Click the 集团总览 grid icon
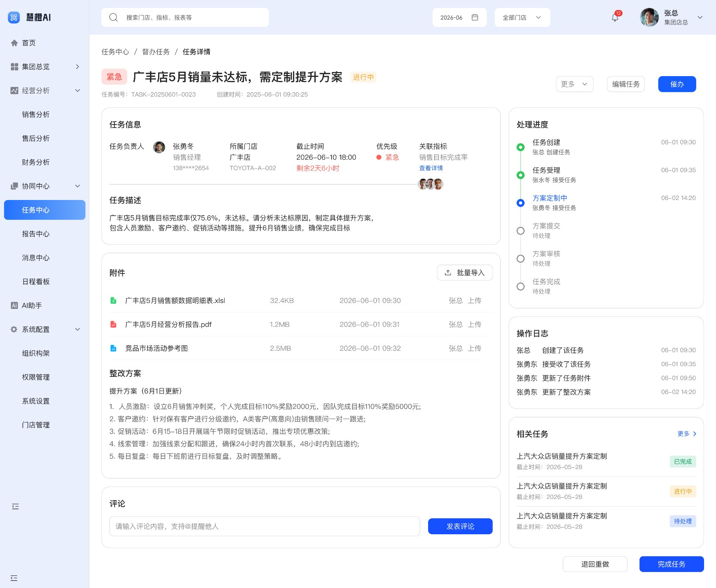The height and width of the screenshot is (588, 716). [14, 67]
